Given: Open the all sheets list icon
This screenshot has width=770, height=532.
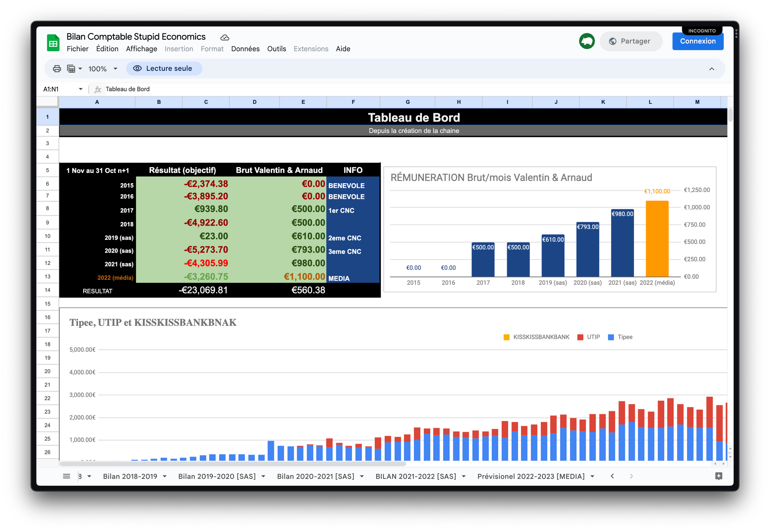Looking at the screenshot, I should (67, 476).
